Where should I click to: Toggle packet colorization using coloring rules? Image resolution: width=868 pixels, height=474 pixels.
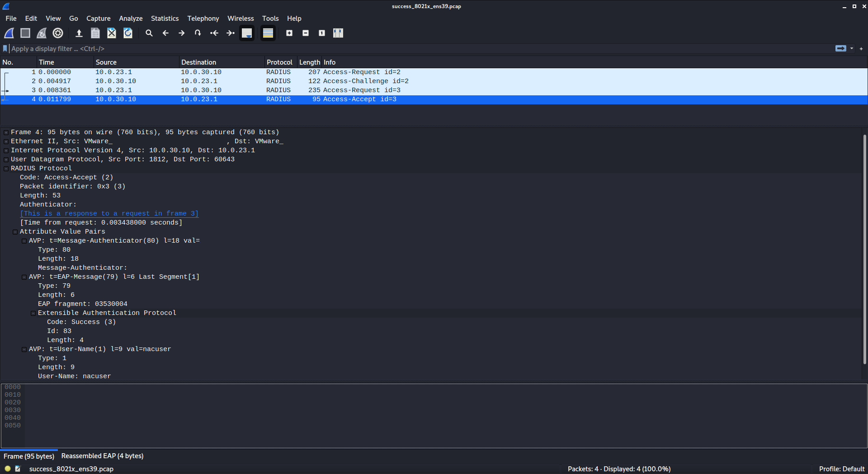[268, 33]
